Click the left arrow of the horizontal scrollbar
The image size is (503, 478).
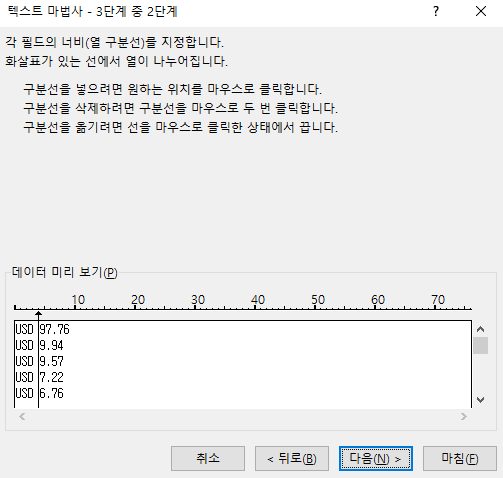point(22,416)
